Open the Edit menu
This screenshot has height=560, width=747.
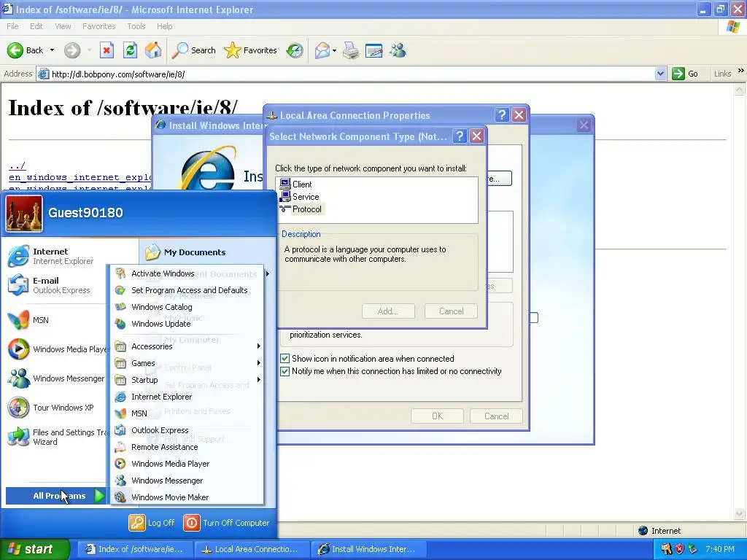pos(36,26)
